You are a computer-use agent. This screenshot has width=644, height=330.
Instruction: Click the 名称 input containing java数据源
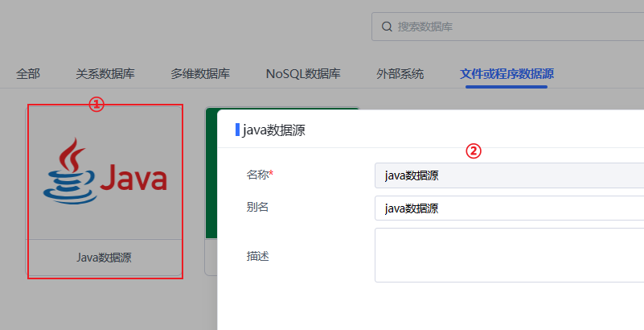pos(509,175)
